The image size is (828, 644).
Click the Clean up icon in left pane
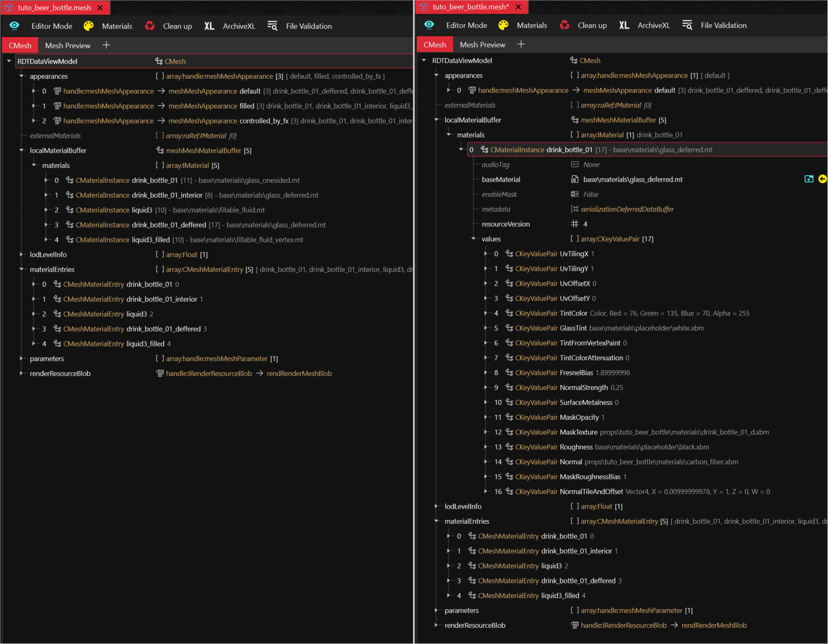tap(150, 26)
